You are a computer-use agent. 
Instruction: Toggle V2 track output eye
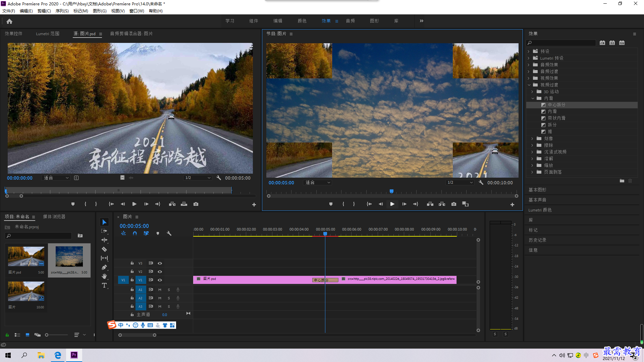point(160,271)
